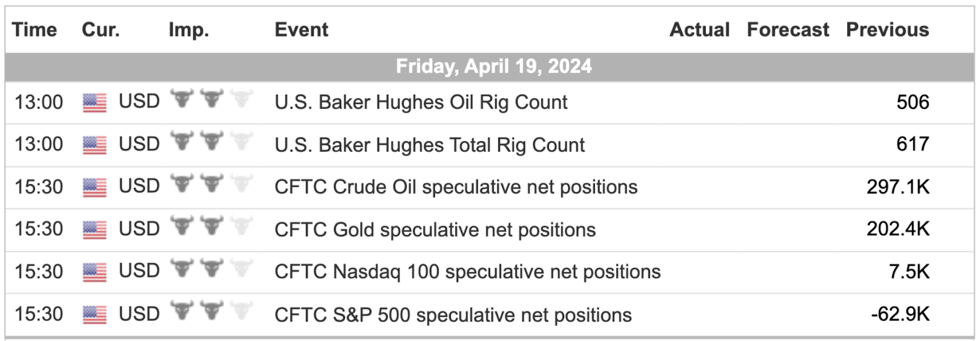Open U.S. Baker Hughes Total Rig Count event
This screenshot has width=980, height=341.
click(x=429, y=145)
